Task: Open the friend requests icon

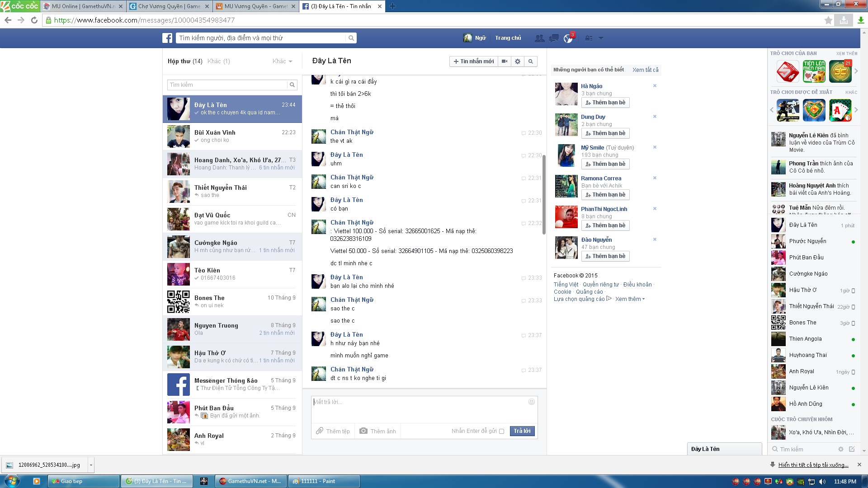Action: tap(539, 38)
